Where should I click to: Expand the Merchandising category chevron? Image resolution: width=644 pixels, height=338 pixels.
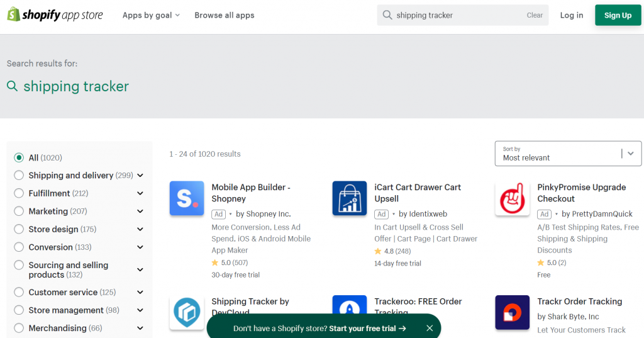click(140, 328)
